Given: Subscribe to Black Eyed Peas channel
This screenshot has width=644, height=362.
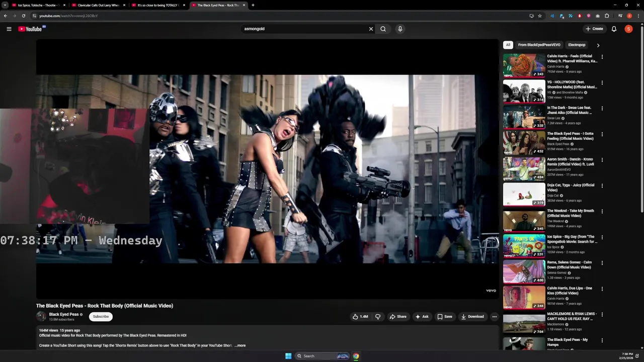Looking at the screenshot, I should pos(101,317).
